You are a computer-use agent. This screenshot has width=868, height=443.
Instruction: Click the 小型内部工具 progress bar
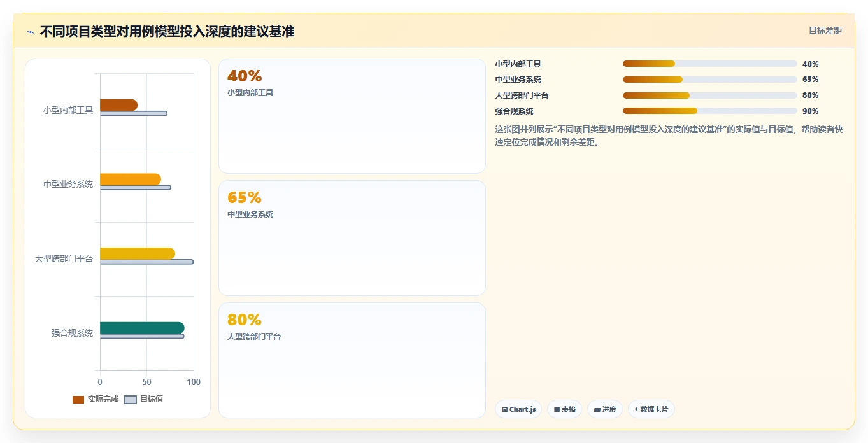709,64
